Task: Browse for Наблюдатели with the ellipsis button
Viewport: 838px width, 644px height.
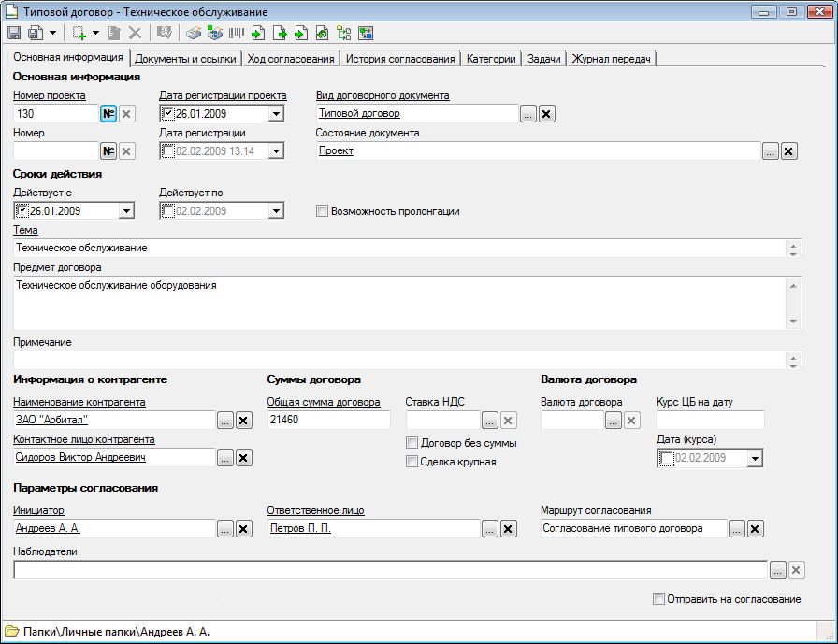Action: tap(777, 570)
